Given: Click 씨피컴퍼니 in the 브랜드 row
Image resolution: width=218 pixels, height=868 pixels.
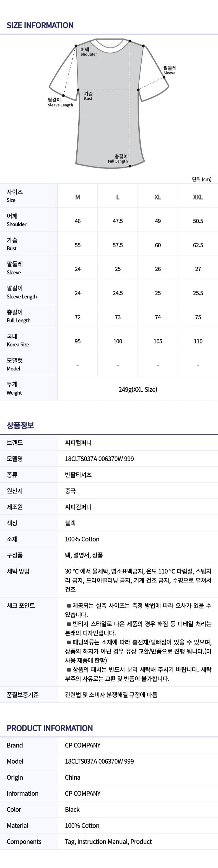Looking at the screenshot, I should (78, 443).
